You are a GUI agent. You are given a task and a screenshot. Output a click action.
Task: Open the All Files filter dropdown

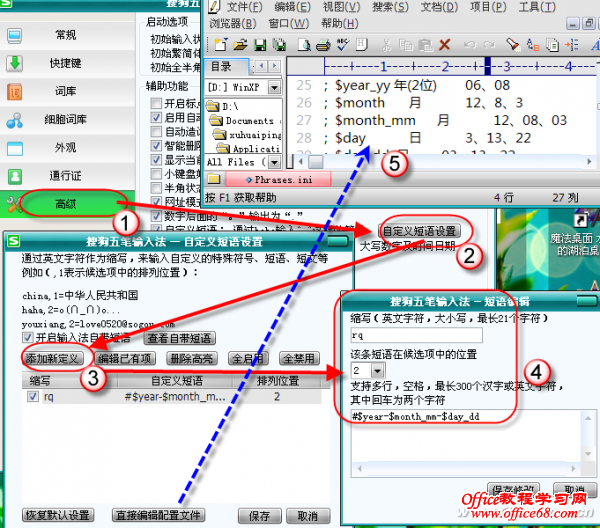click(x=274, y=162)
